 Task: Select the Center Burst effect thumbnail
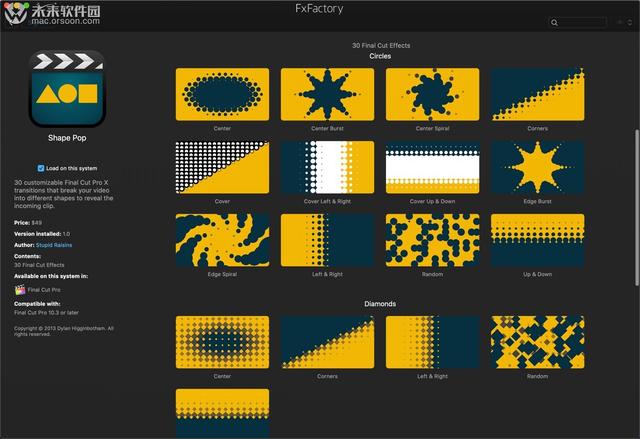coord(327,94)
